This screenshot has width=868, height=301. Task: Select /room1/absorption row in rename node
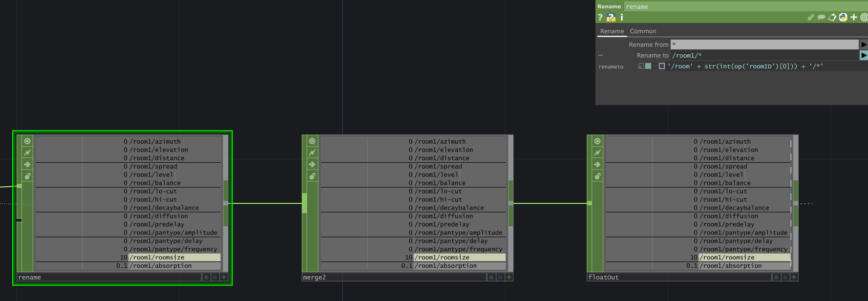[128, 266]
